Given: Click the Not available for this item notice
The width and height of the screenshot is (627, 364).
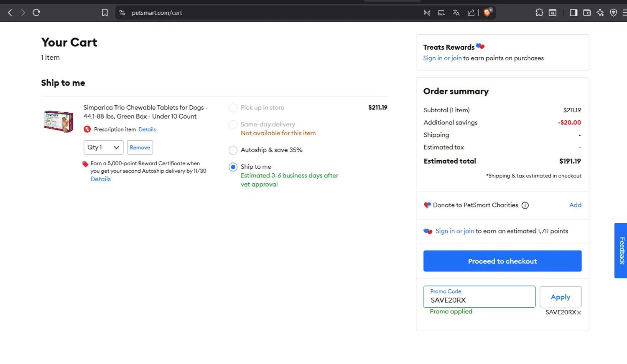Looking at the screenshot, I should (x=278, y=133).
